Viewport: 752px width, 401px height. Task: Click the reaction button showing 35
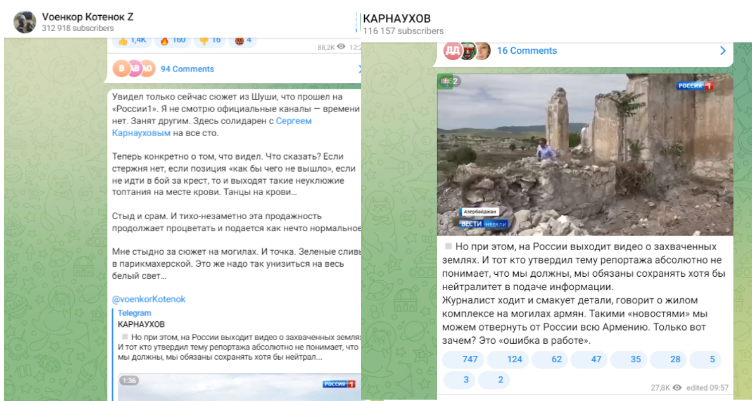click(x=628, y=359)
